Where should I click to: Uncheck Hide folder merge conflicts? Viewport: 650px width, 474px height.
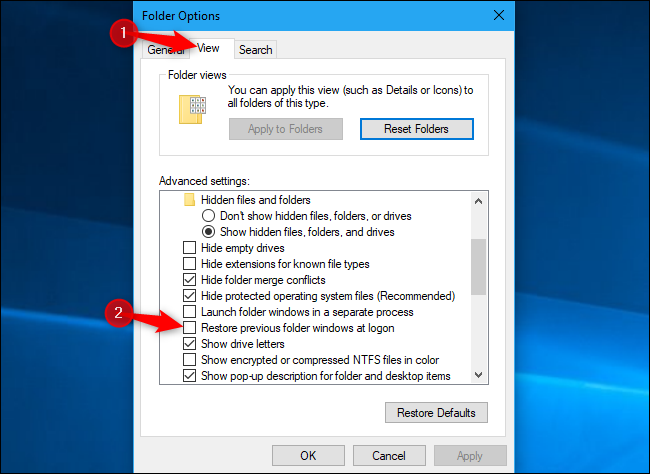[189, 280]
